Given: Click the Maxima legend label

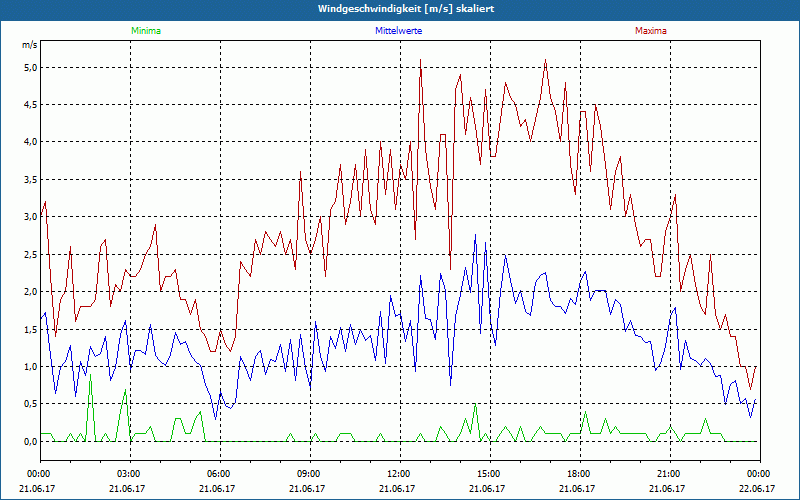Looking at the screenshot, I should 651,31.
